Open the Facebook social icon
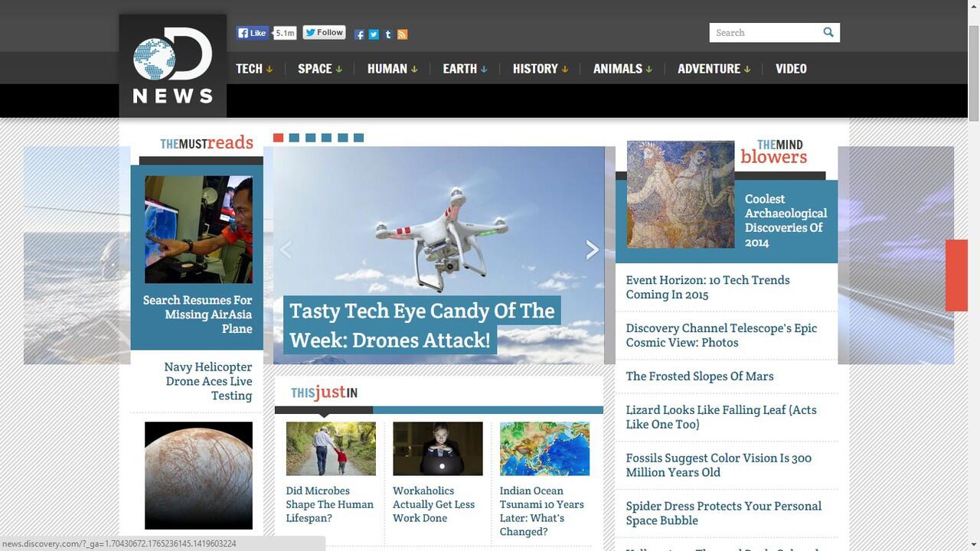 [x=359, y=34]
